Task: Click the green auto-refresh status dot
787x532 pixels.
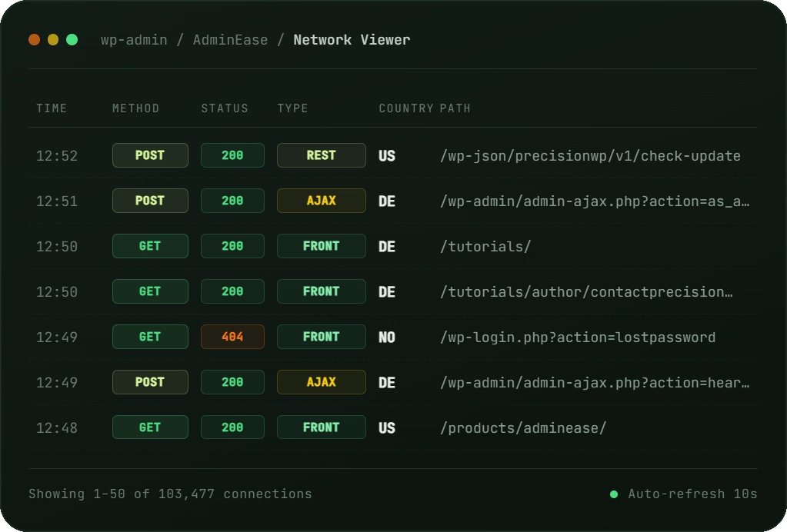Action: point(613,494)
